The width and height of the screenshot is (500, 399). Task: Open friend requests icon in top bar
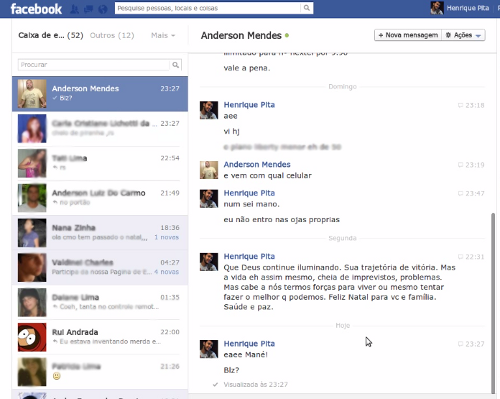[74, 9]
